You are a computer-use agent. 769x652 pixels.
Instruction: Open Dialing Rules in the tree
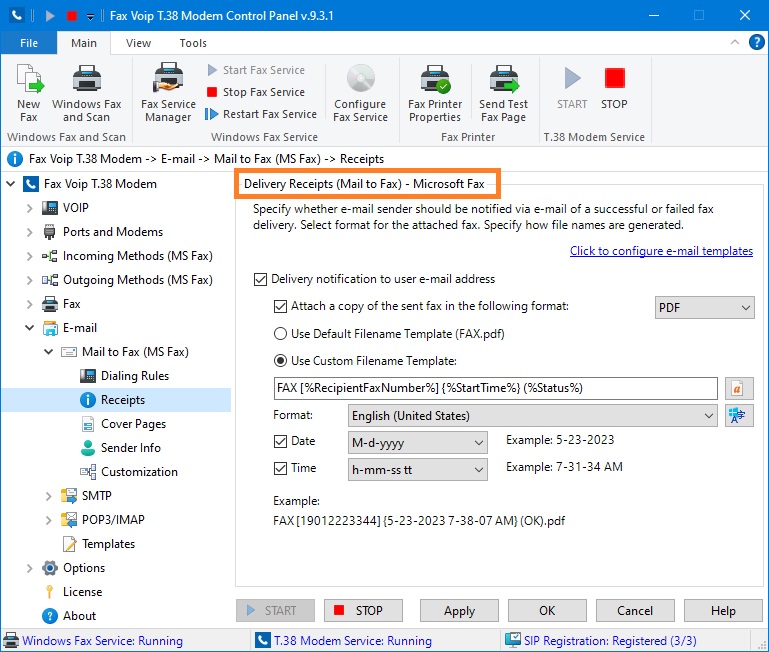tap(134, 376)
